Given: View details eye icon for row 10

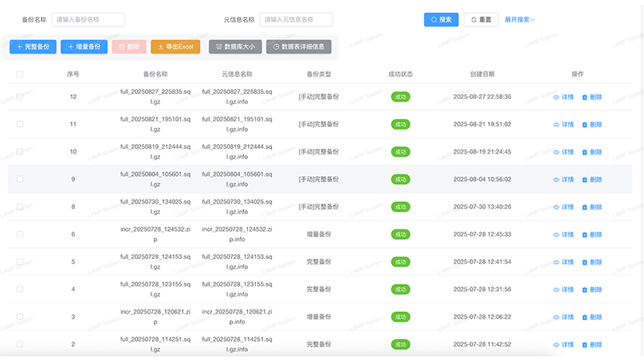Looking at the screenshot, I should pos(556,152).
